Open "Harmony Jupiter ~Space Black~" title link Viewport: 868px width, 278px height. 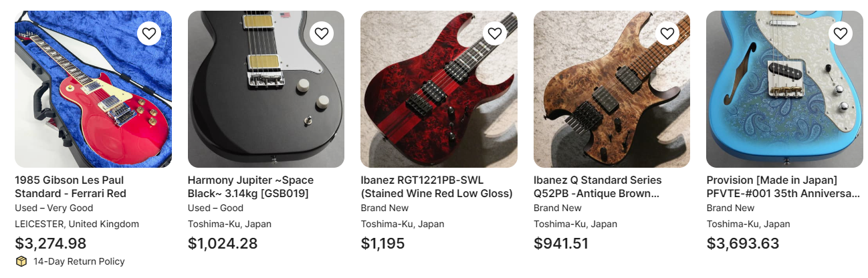pyautogui.click(x=250, y=186)
